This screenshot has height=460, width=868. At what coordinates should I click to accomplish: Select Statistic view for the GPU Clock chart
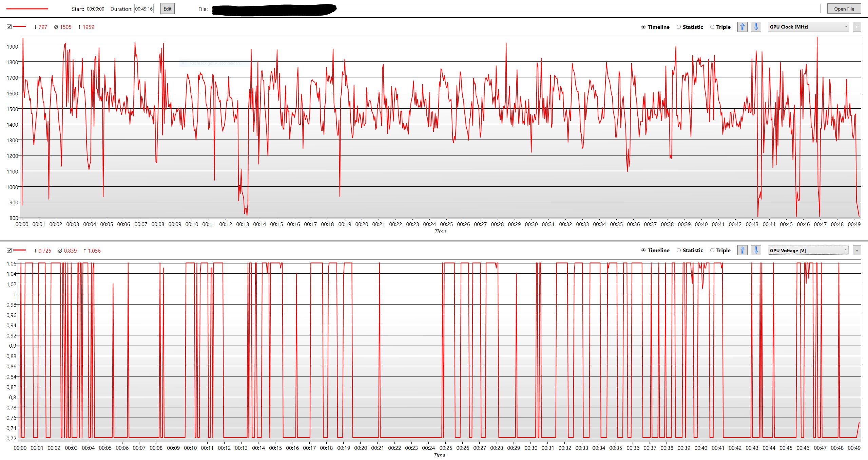[x=679, y=27]
